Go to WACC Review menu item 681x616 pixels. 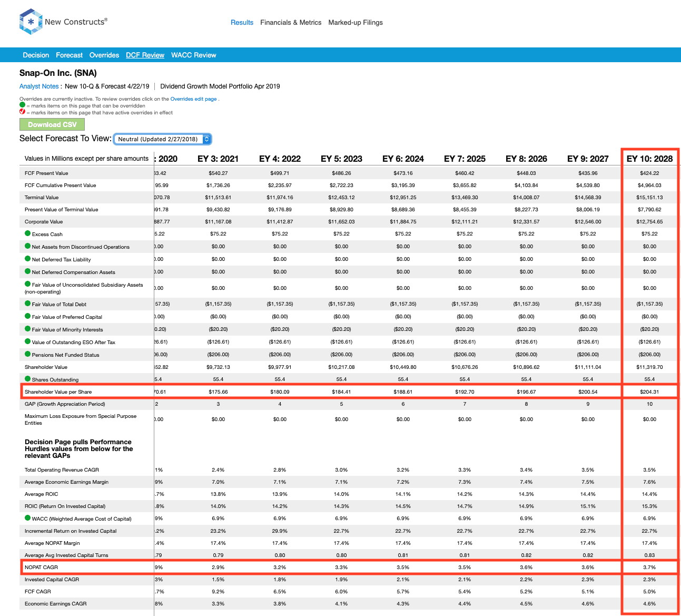tap(194, 55)
